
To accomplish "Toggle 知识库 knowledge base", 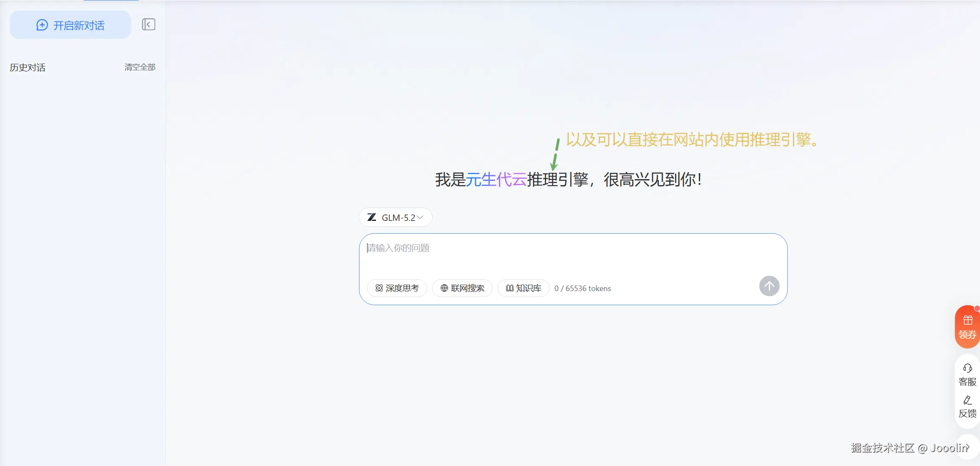I will 523,288.
